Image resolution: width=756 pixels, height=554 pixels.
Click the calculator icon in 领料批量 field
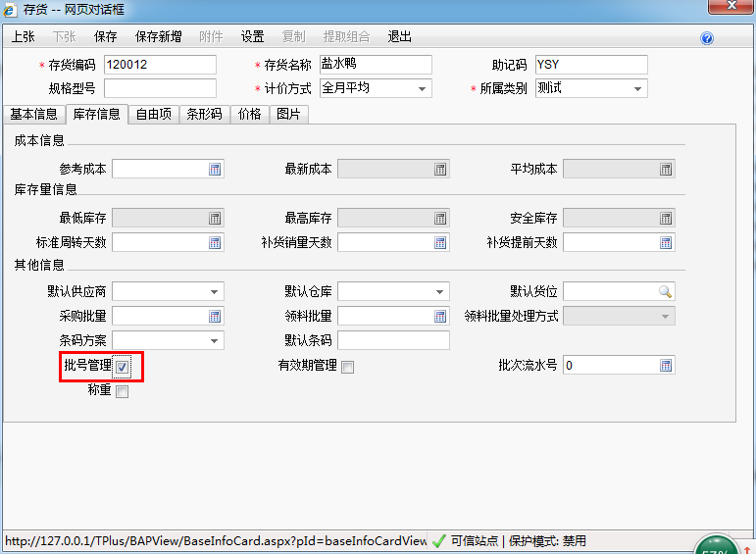click(x=440, y=316)
